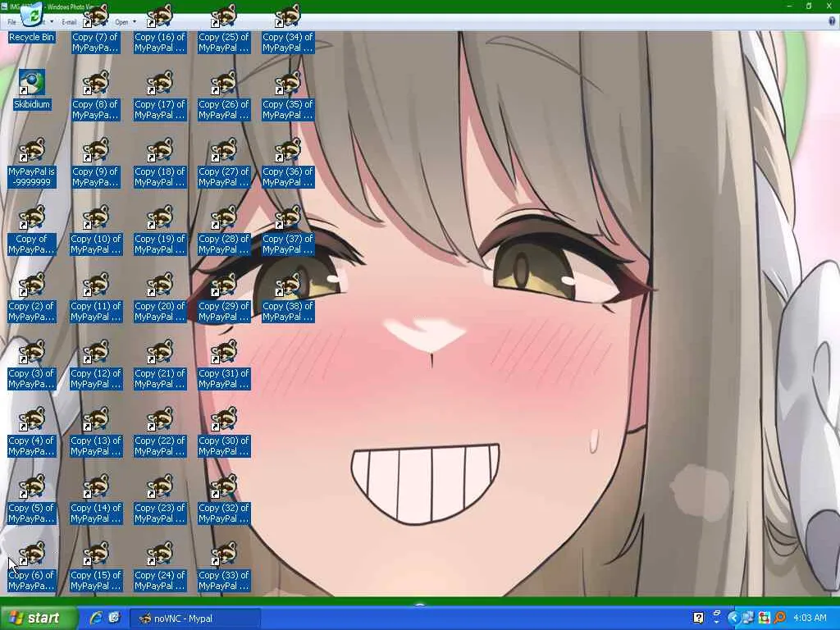The image size is (840, 630).
Task: Select the 'Copy (26) of MyPayPal' shortcut
Action: 224,96
